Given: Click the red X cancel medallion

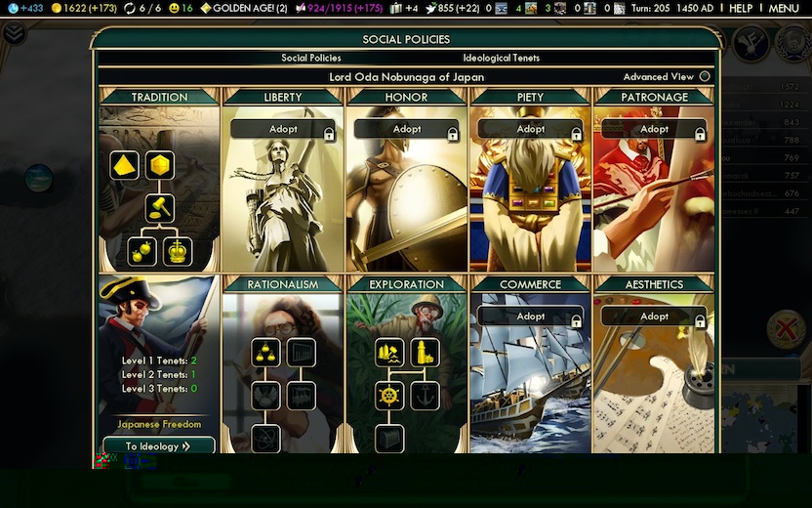Looking at the screenshot, I should pos(786,328).
